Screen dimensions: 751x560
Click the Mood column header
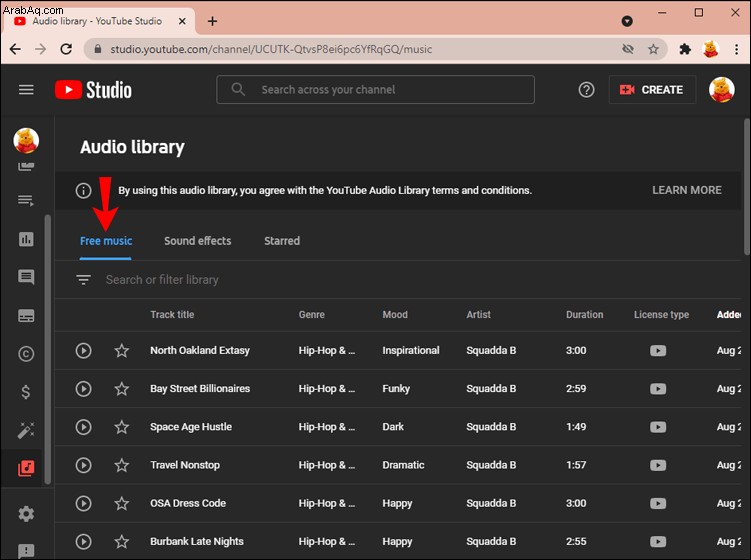coord(395,315)
